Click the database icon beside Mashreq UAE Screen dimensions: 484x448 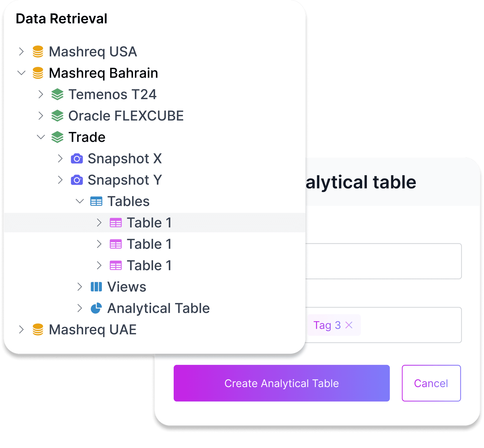coord(38,329)
